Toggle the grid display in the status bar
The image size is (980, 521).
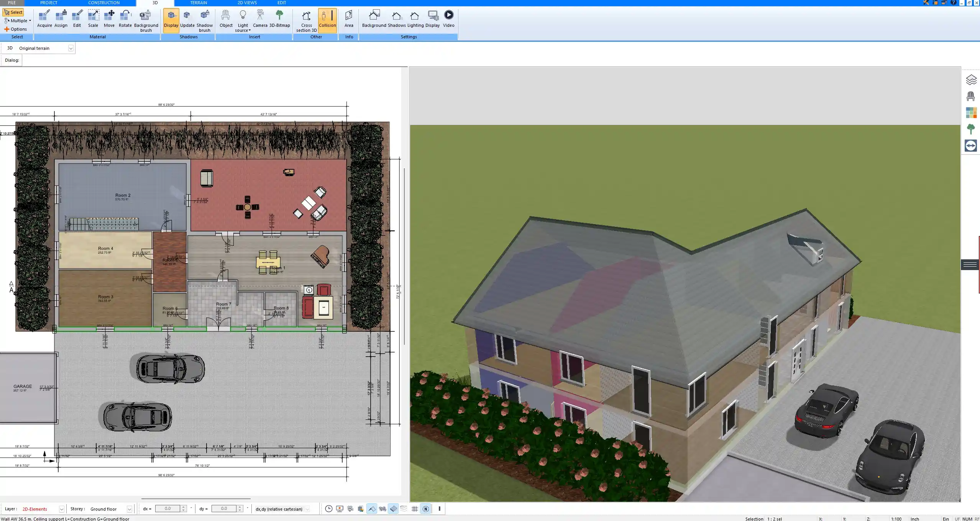click(x=415, y=509)
